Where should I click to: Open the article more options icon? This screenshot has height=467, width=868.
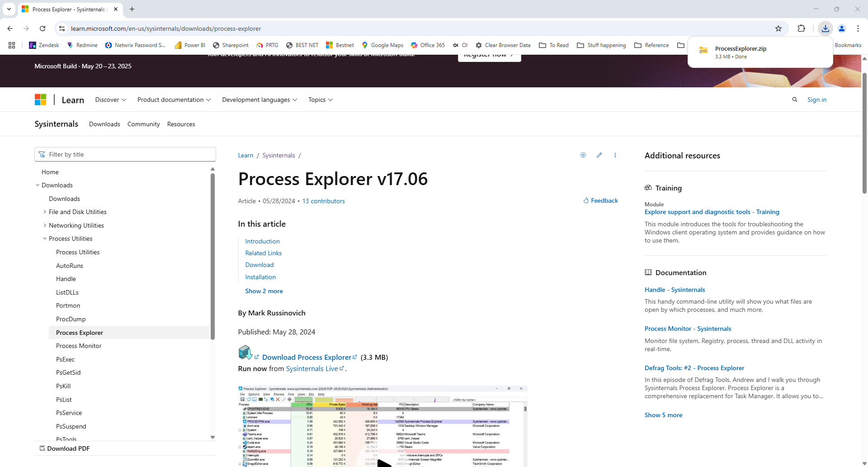(615, 155)
